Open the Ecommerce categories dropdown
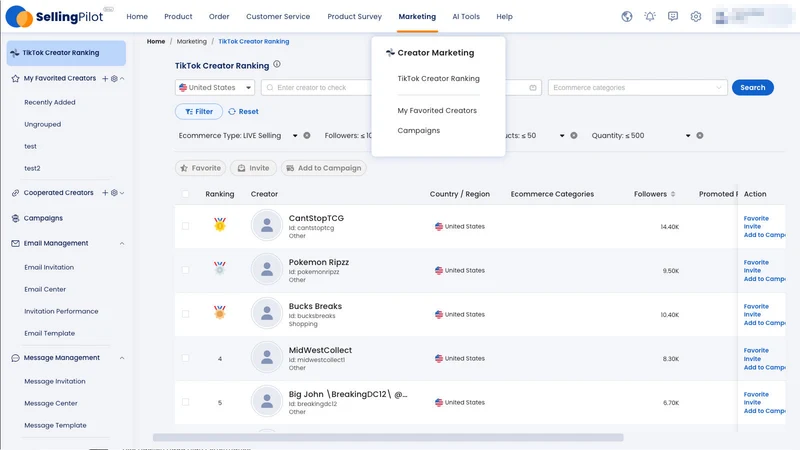 (x=637, y=88)
